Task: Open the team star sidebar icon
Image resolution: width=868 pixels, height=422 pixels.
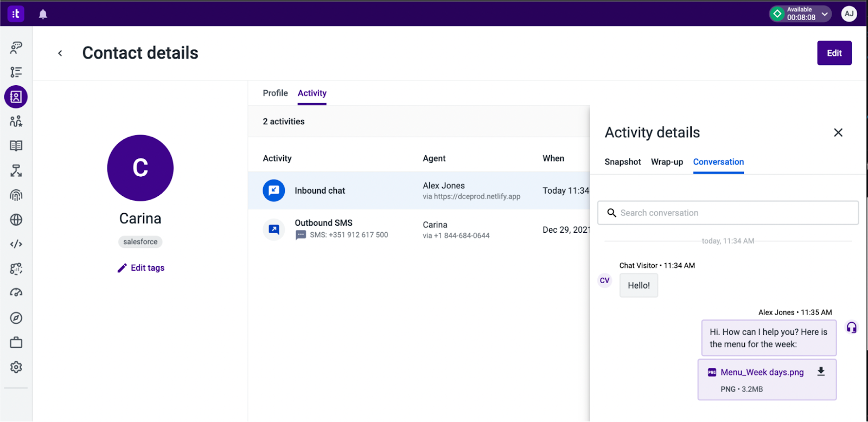Action: pyautogui.click(x=16, y=121)
